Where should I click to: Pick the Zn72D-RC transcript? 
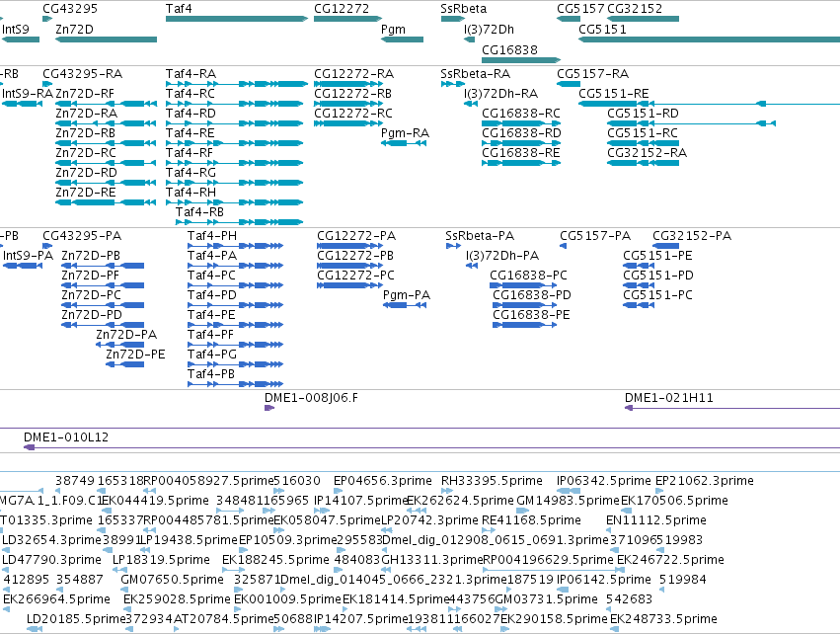tap(86, 153)
